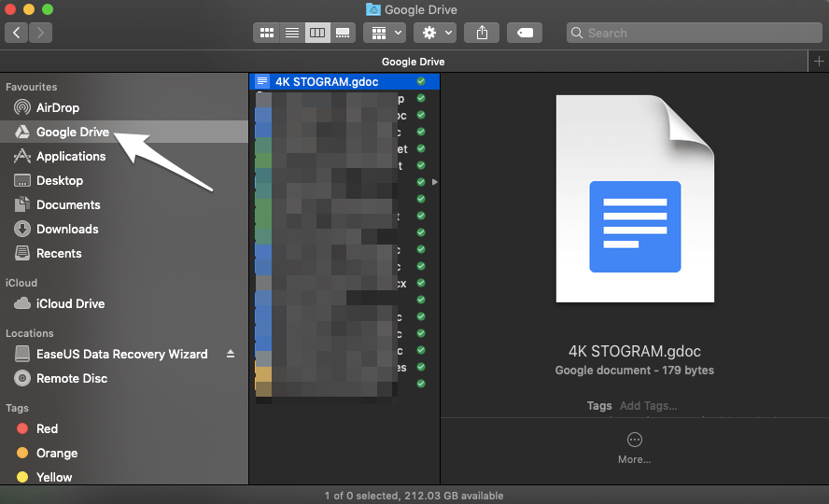The height and width of the screenshot is (504, 829).
Task: Switch to gallery view
Action: pos(343,33)
